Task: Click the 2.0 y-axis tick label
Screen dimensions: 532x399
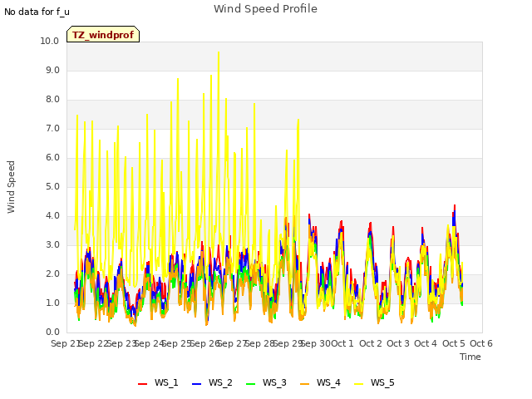Action: click(52, 274)
